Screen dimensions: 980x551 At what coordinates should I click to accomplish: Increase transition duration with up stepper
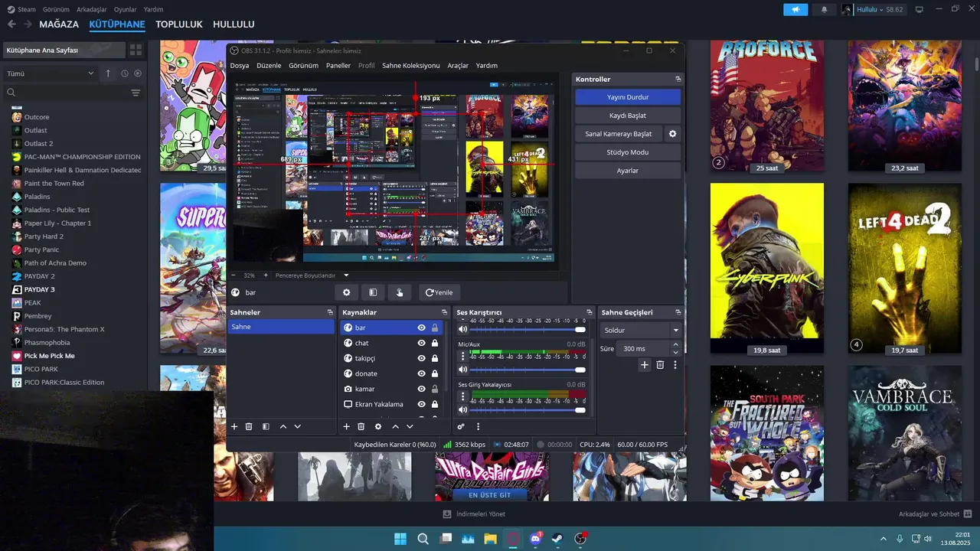675,344
